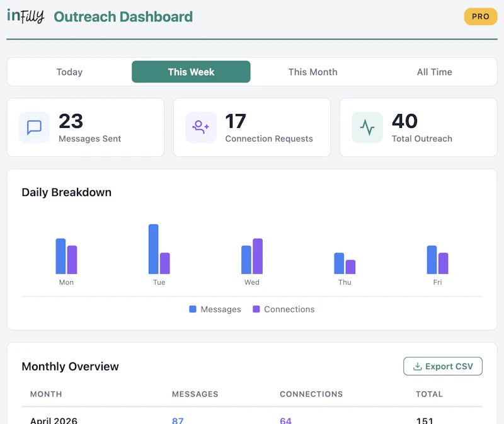This screenshot has width=504, height=424.
Task: Select the This Week tab
Action: pos(191,72)
